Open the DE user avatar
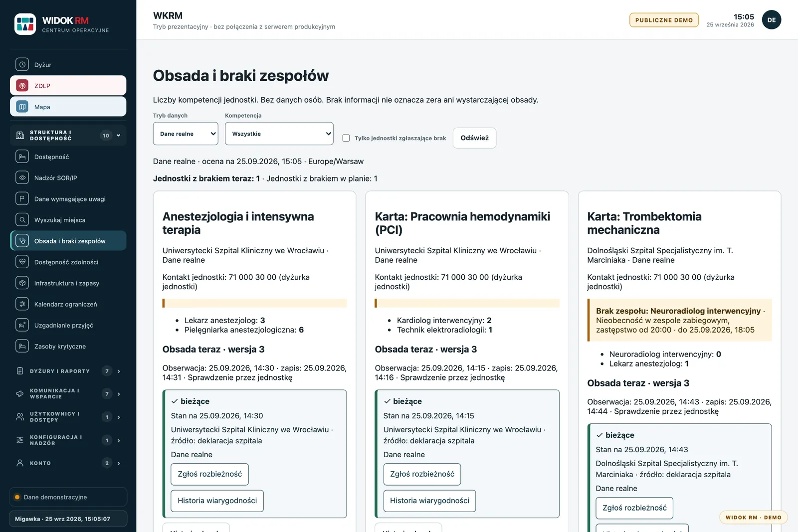The width and height of the screenshot is (798, 532). [x=772, y=20]
